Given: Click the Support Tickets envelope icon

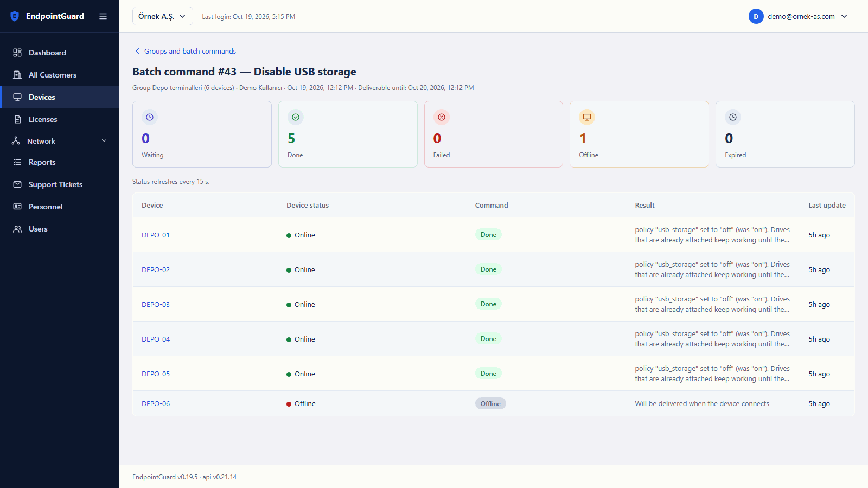Looking at the screenshot, I should point(17,184).
